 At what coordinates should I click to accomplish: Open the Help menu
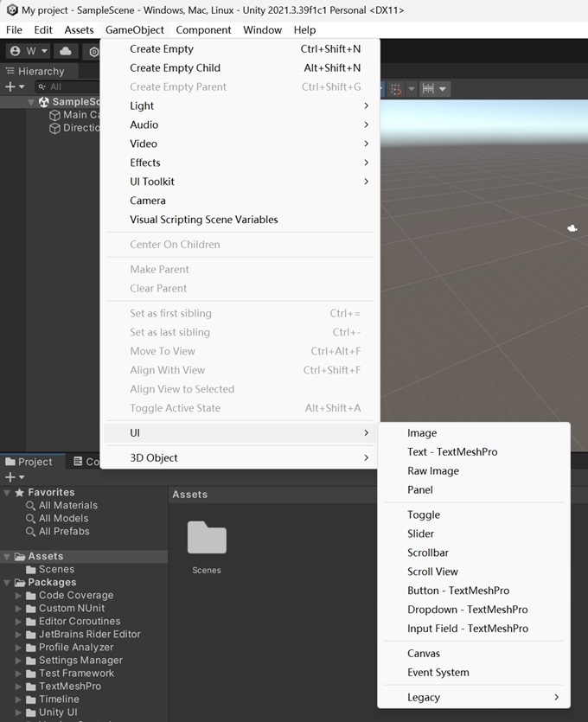tap(305, 30)
